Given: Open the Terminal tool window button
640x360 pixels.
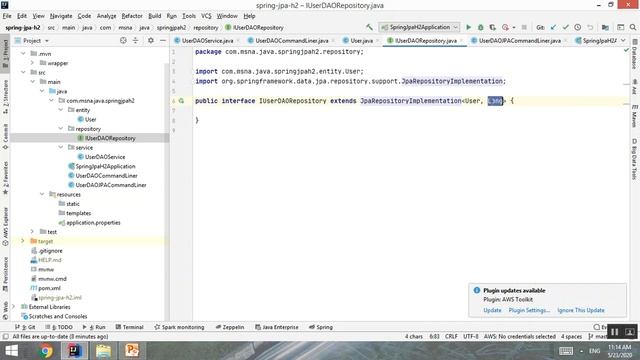Looking at the screenshot, I should (129, 327).
